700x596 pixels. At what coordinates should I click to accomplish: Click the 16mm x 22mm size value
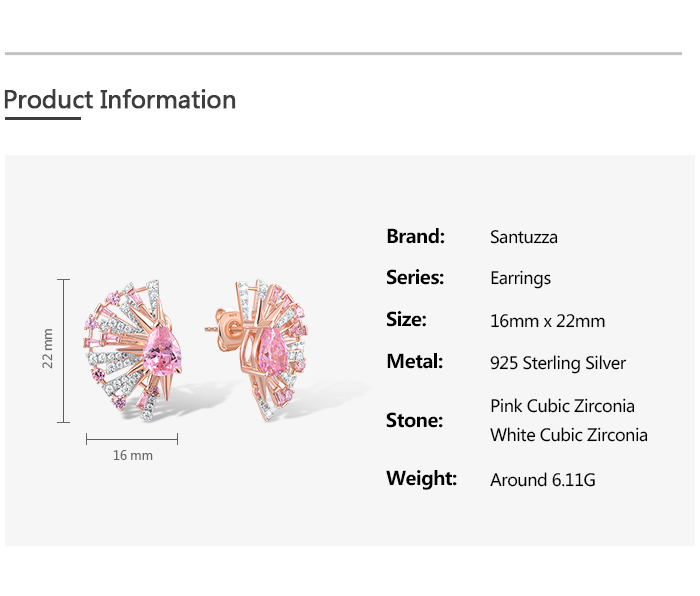tap(547, 321)
